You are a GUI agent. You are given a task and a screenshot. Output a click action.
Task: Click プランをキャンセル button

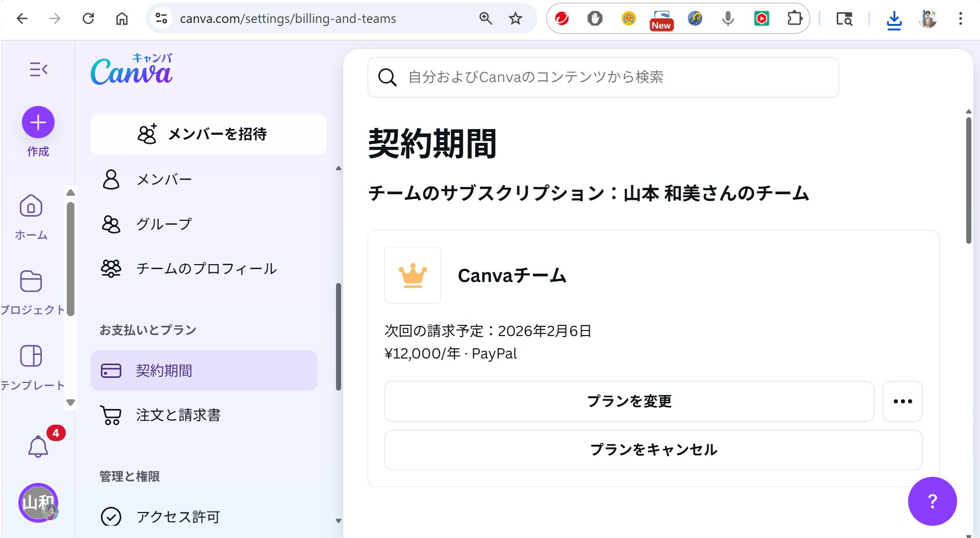click(653, 450)
